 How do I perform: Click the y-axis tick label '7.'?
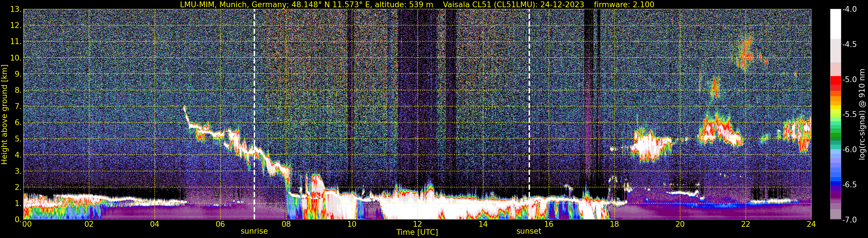(x=18, y=107)
